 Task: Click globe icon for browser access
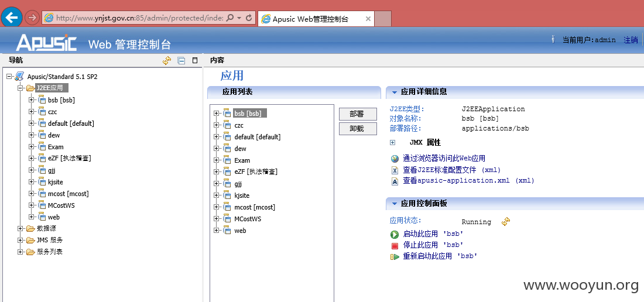point(395,159)
